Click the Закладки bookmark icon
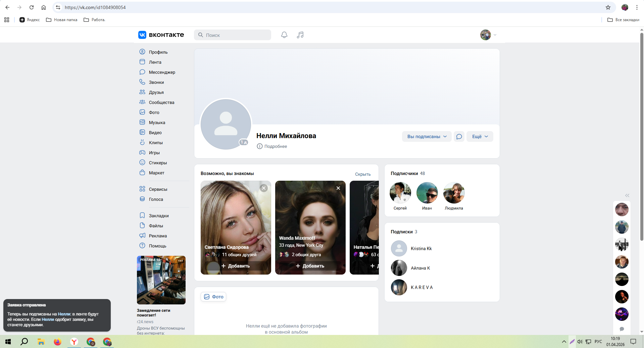The image size is (644, 348). coord(142,216)
